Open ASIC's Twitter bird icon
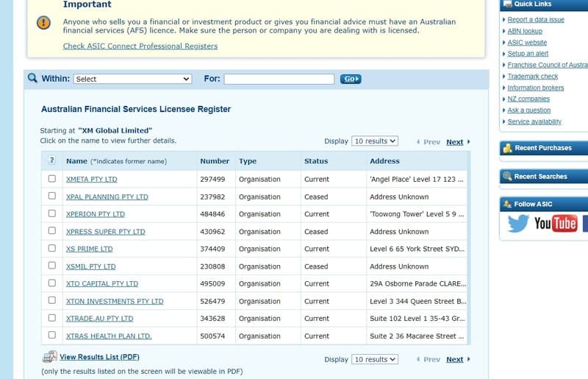 point(518,224)
